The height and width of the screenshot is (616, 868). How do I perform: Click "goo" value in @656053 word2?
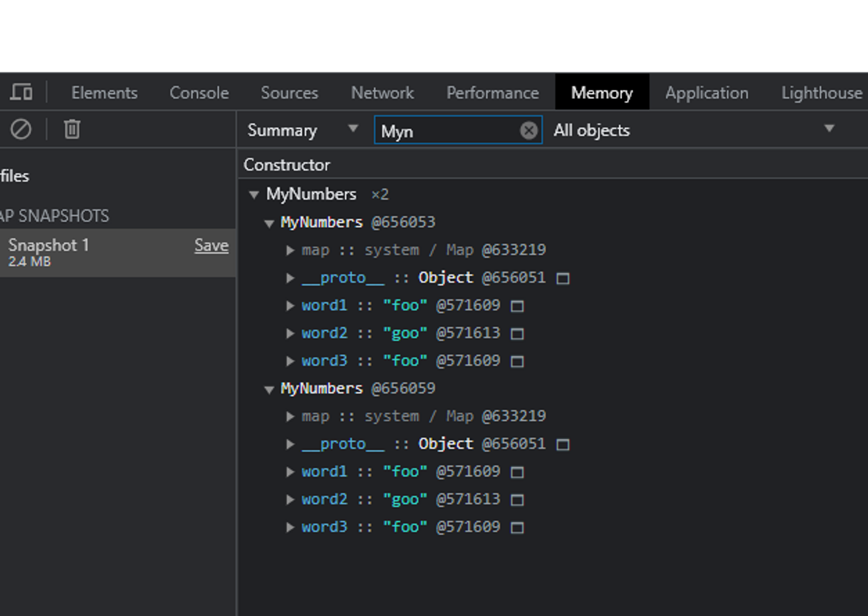405,333
